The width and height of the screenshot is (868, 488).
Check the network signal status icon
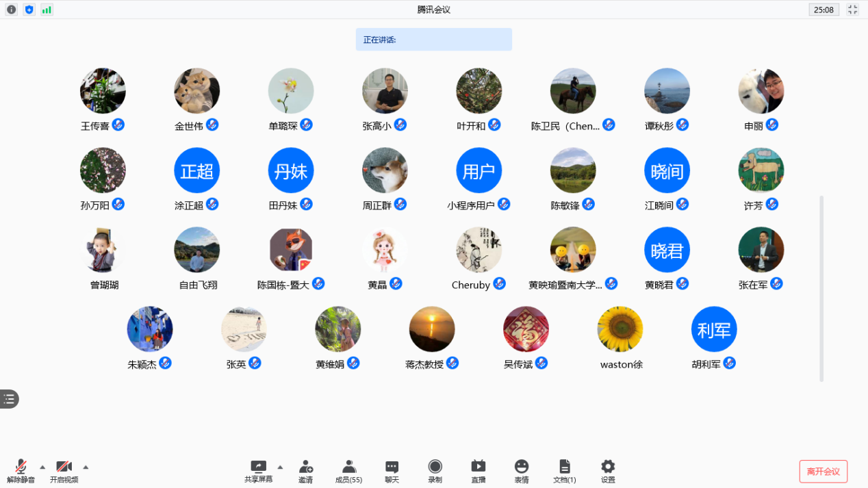pyautogui.click(x=47, y=10)
